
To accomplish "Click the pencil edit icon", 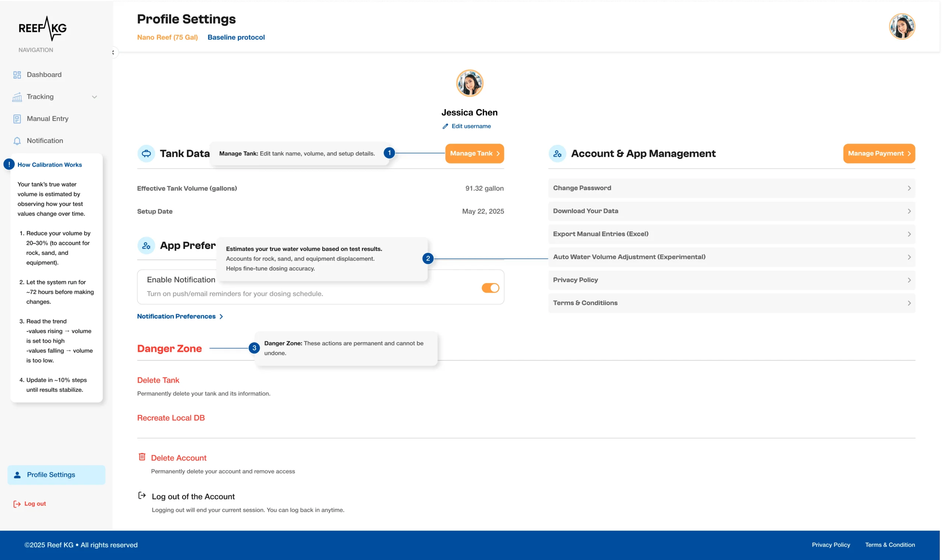I will point(445,126).
